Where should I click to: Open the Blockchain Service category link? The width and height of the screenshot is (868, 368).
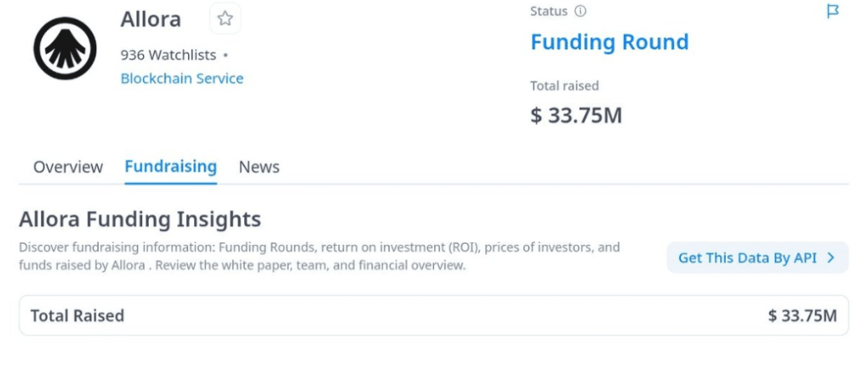tap(182, 78)
